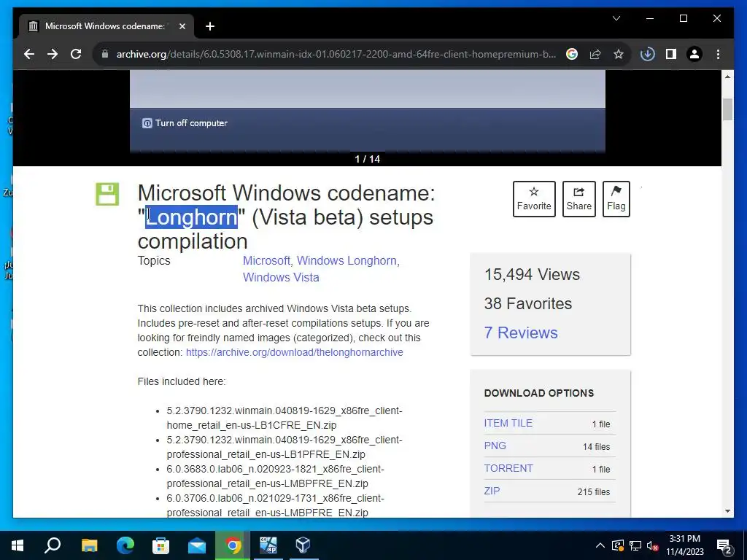Click the Favorite button
The height and width of the screenshot is (560, 747).
(x=534, y=199)
